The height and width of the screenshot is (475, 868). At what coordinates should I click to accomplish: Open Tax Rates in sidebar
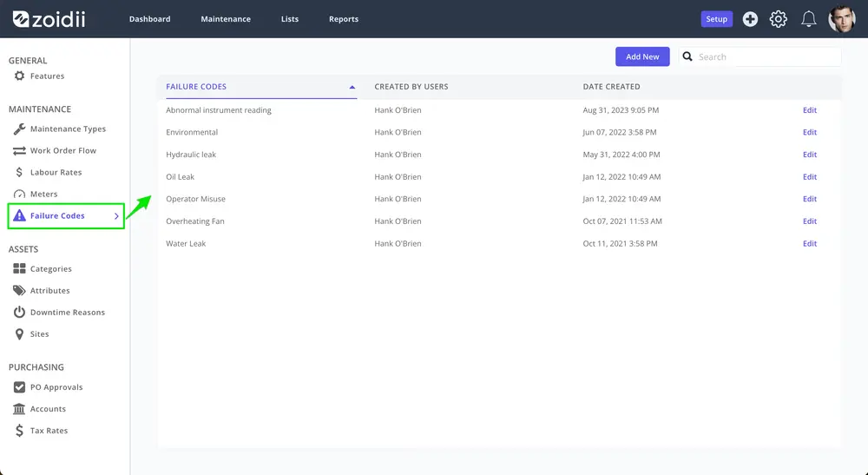(x=49, y=430)
